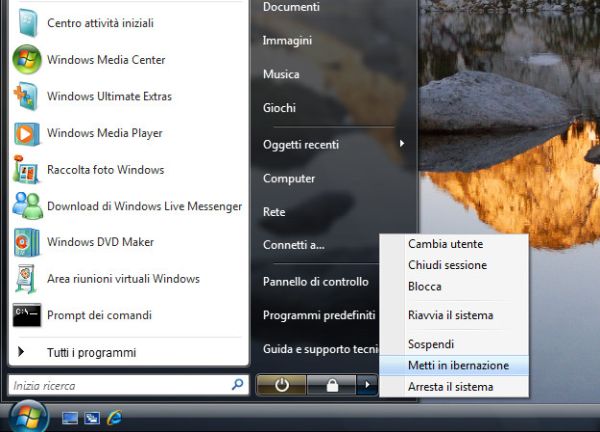Open Centro attività iniziali icon

pos(28,23)
